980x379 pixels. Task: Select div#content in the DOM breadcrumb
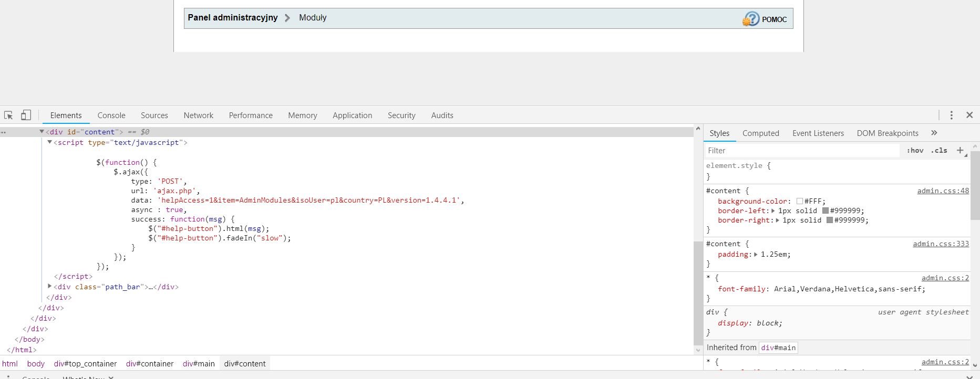click(x=245, y=364)
